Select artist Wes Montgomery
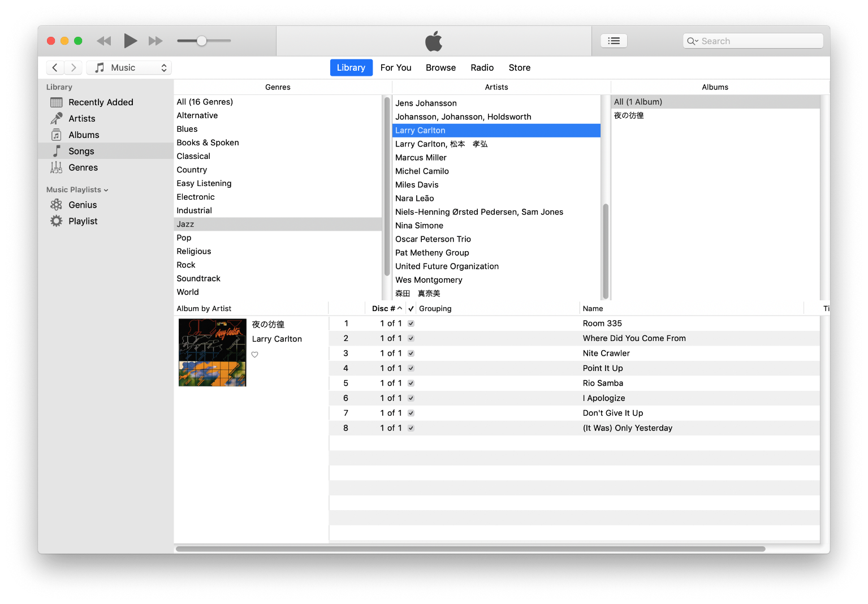 (x=496, y=280)
